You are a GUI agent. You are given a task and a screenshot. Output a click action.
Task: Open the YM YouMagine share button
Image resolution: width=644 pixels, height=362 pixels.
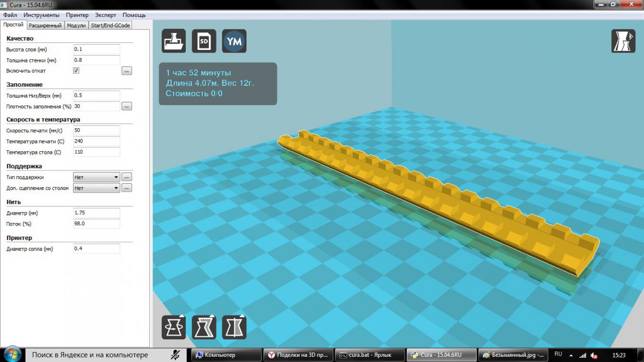[234, 41]
